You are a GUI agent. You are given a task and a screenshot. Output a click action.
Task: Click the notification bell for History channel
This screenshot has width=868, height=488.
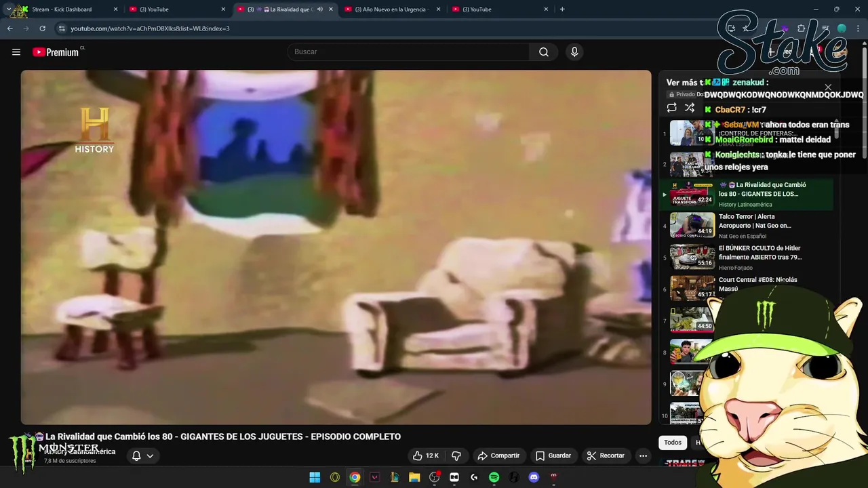point(136,455)
